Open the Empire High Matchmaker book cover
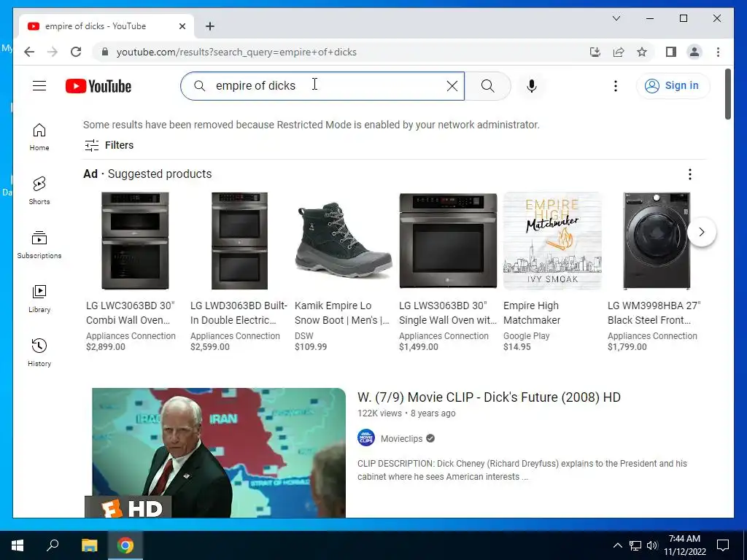 coord(552,241)
